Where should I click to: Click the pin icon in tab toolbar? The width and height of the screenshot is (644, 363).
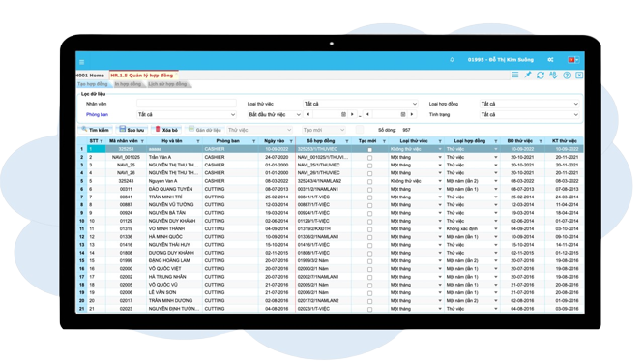[x=528, y=75]
